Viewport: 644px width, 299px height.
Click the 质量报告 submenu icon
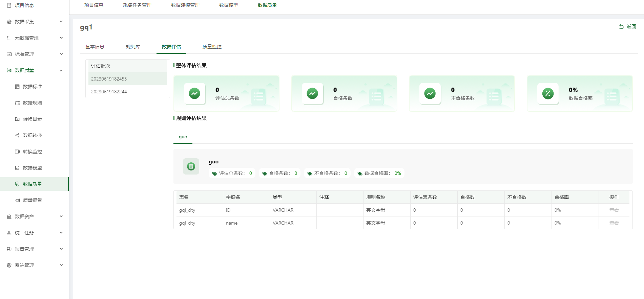[17, 200]
